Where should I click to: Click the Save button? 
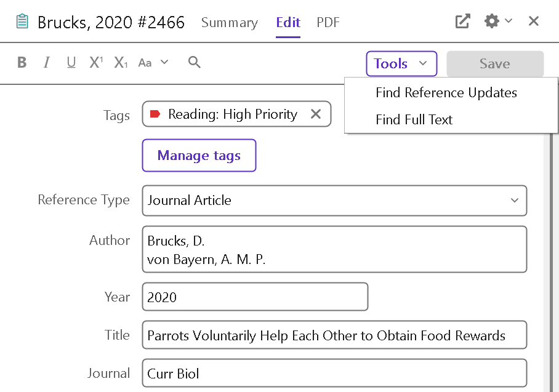click(x=495, y=63)
